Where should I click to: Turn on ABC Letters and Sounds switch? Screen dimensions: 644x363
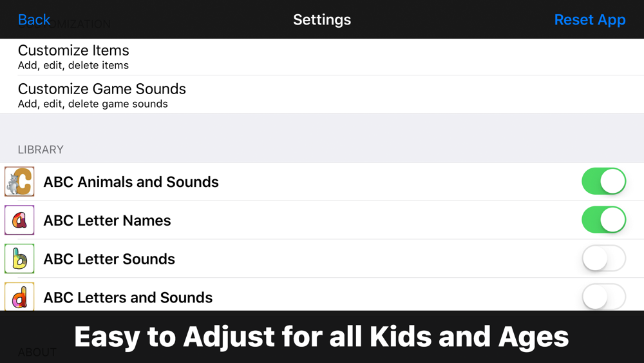(x=604, y=297)
